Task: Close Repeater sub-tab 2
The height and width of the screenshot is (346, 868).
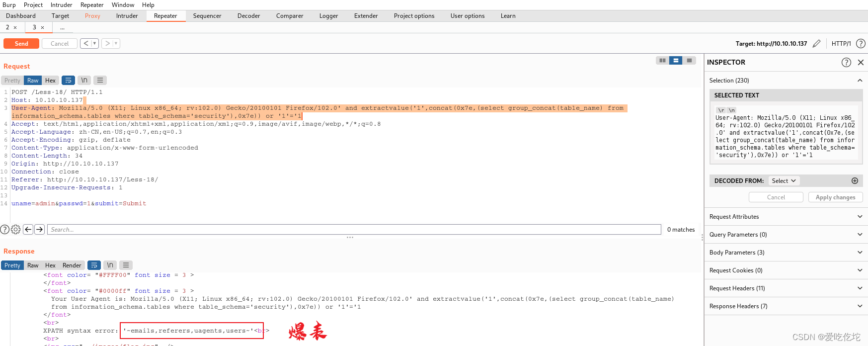Action: click(15, 27)
